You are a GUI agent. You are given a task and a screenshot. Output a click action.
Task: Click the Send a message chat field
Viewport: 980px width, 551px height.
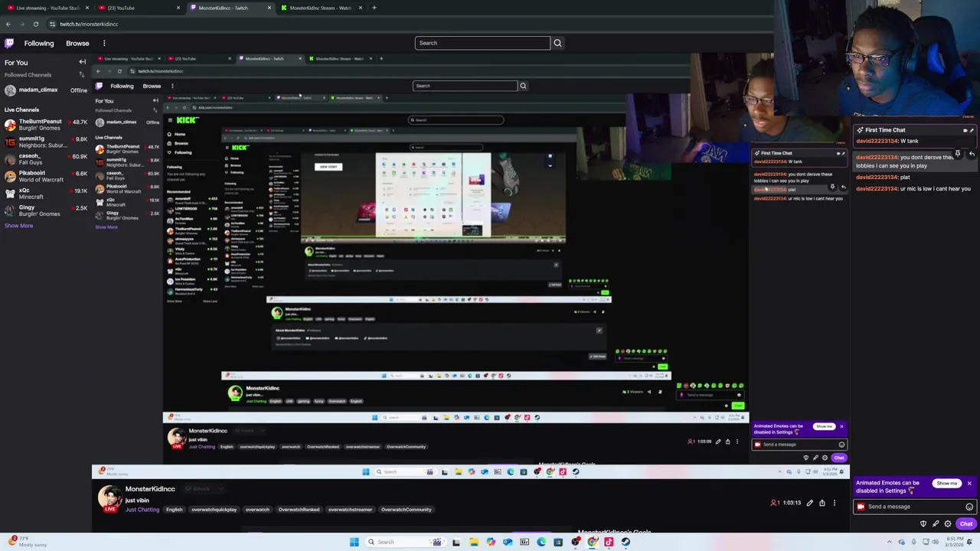[915, 507]
